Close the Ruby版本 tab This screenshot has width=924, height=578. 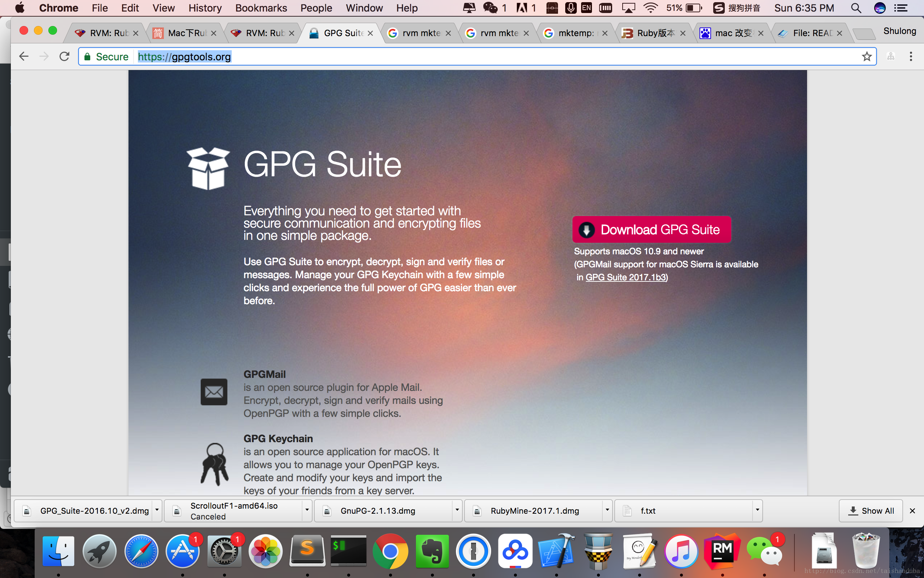(683, 33)
